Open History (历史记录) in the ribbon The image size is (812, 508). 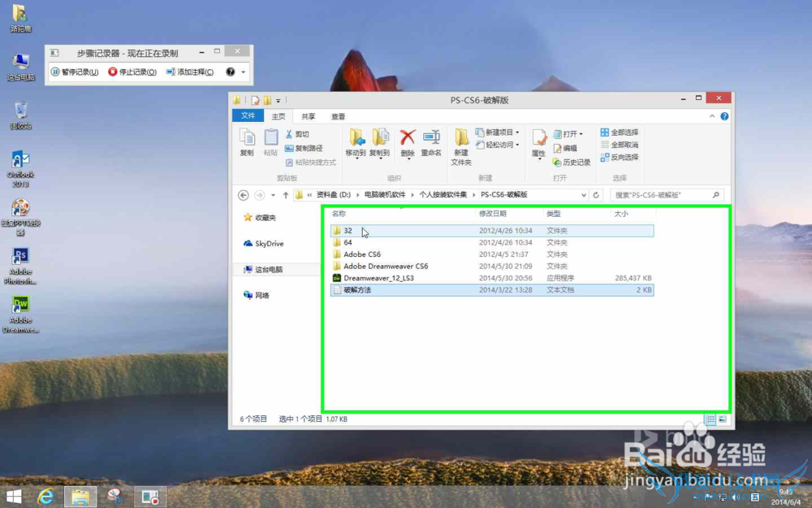572,163
